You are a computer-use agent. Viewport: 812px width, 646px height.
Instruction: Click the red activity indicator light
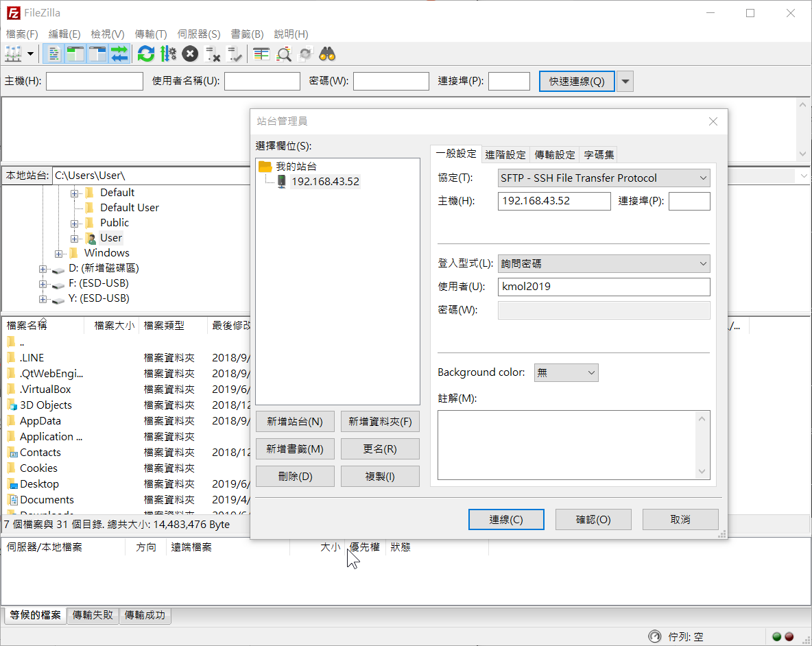(789, 636)
